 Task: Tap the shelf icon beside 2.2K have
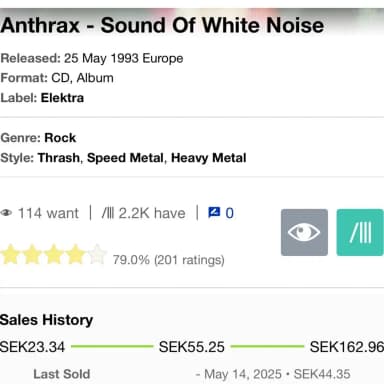(108, 213)
